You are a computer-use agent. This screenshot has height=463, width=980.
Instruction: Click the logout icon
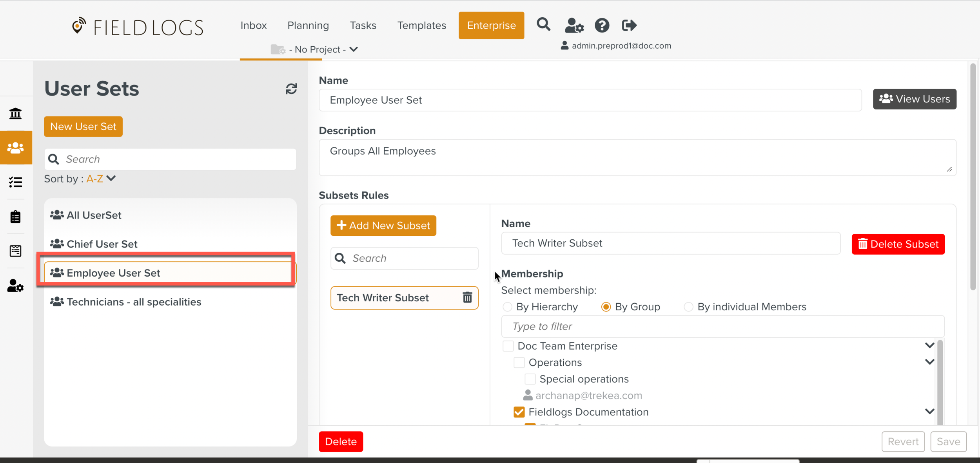[x=629, y=26]
